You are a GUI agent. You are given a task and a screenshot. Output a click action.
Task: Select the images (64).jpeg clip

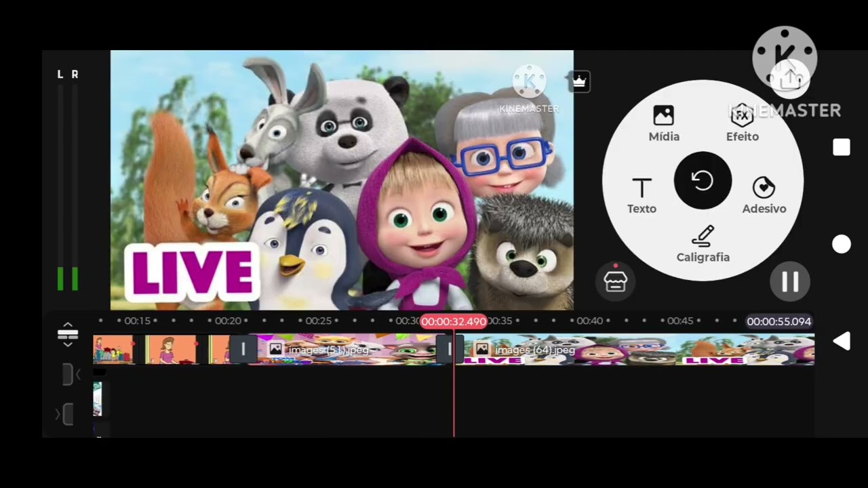[x=634, y=350]
